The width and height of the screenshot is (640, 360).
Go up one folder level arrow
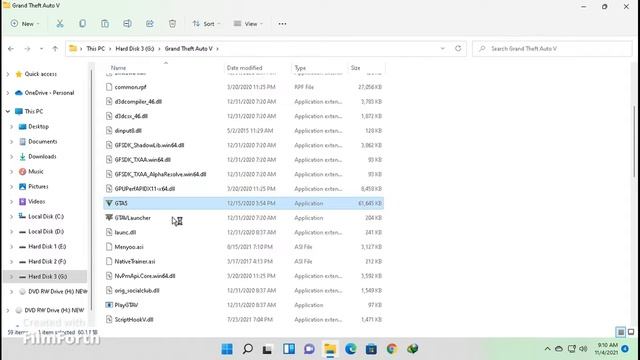[x=55, y=49]
